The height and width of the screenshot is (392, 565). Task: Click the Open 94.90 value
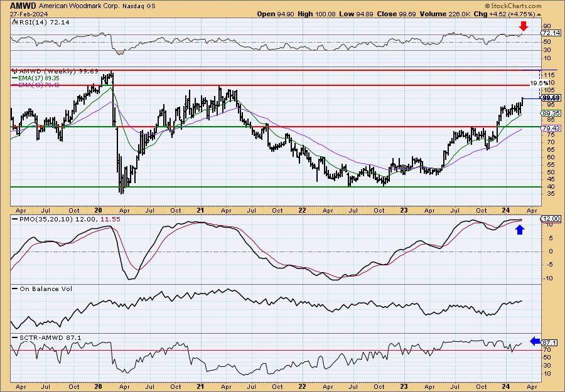tap(276, 14)
